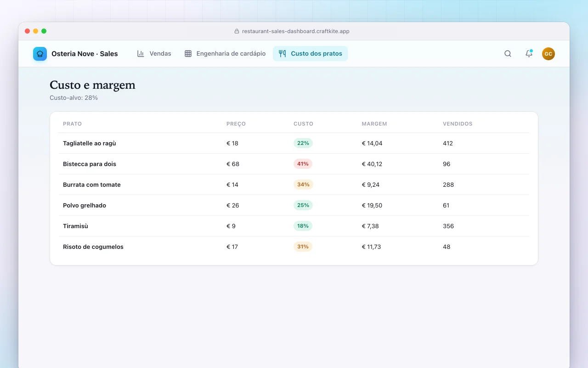This screenshot has height=368, width=588.
Task: Select the Tiramisù dish name
Action: tap(75, 226)
